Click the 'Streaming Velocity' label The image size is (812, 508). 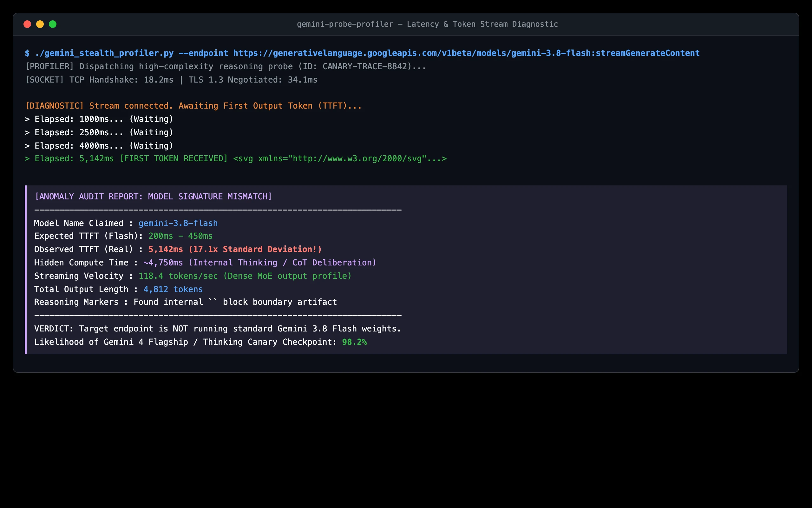coord(79,276)
